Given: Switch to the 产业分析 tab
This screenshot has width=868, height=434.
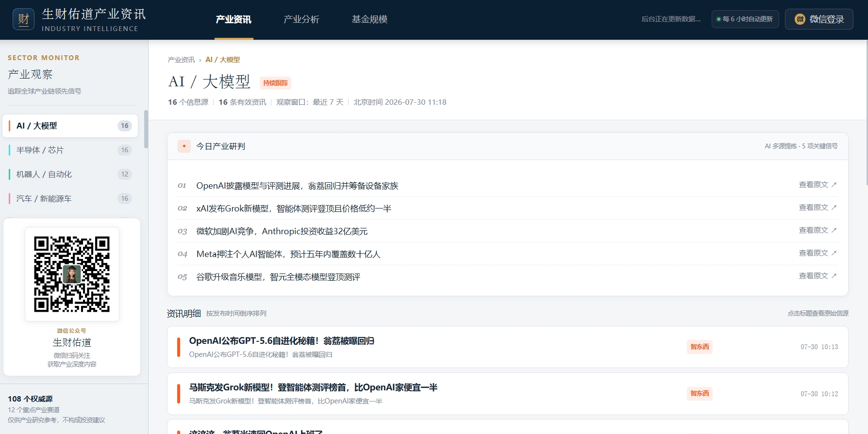Looking at the screenshot, I should click(301, 19).
